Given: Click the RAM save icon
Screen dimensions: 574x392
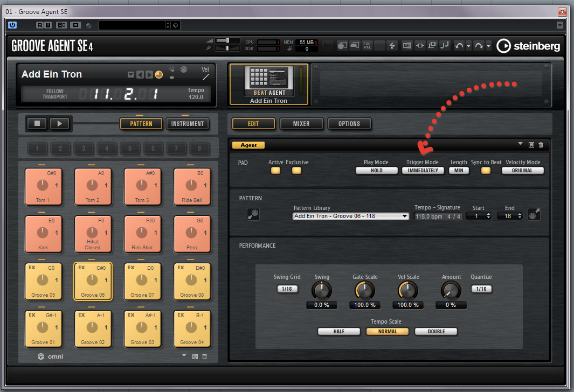Looking at the screenshot, I should coord(407,46).
